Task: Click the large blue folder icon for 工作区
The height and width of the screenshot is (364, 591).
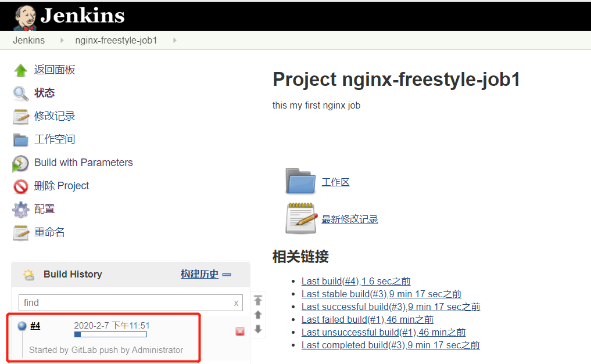Action: pos(300,181)
